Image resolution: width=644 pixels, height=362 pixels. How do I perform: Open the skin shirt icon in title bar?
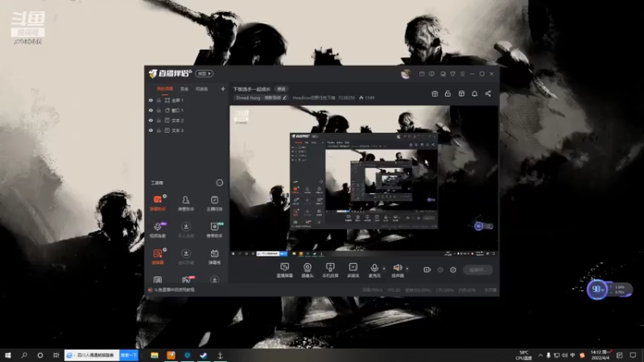point(452,74)
